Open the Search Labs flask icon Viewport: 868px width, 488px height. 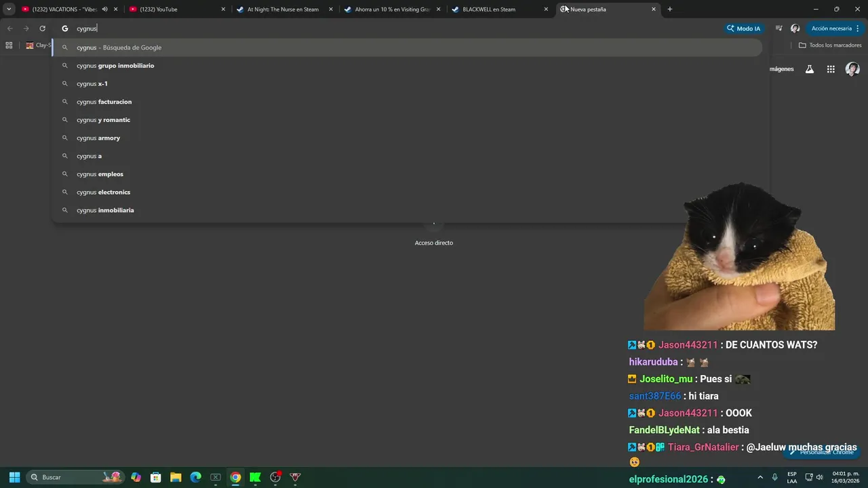(x=809, y=69)
